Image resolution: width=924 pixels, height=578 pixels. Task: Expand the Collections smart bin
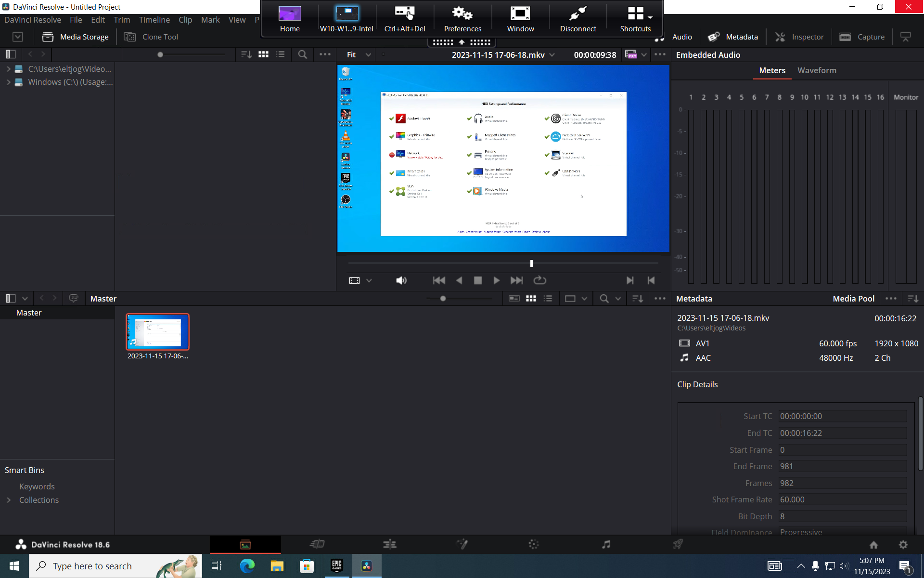pyautogui.click(x=9, y=500)
